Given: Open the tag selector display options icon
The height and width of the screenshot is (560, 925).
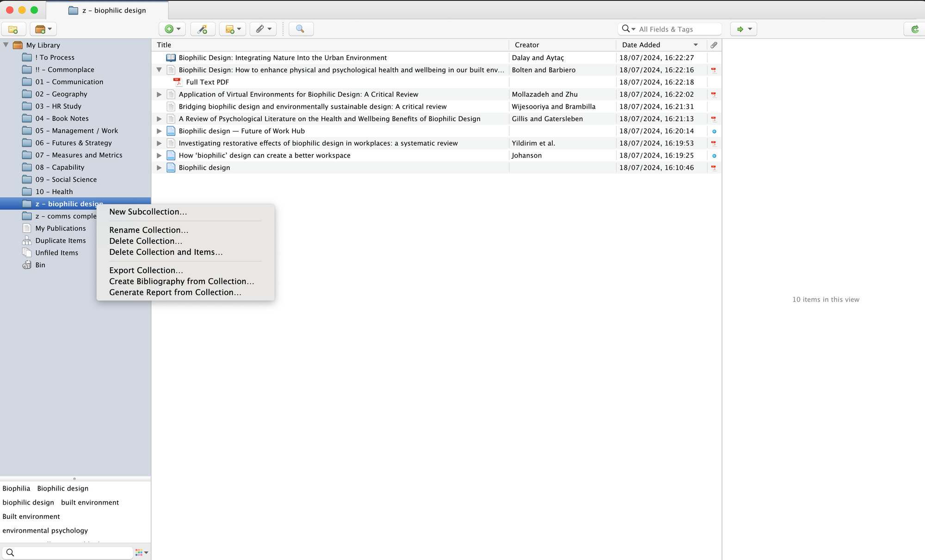Looking at the screenshot, I should tap(139, 552).
